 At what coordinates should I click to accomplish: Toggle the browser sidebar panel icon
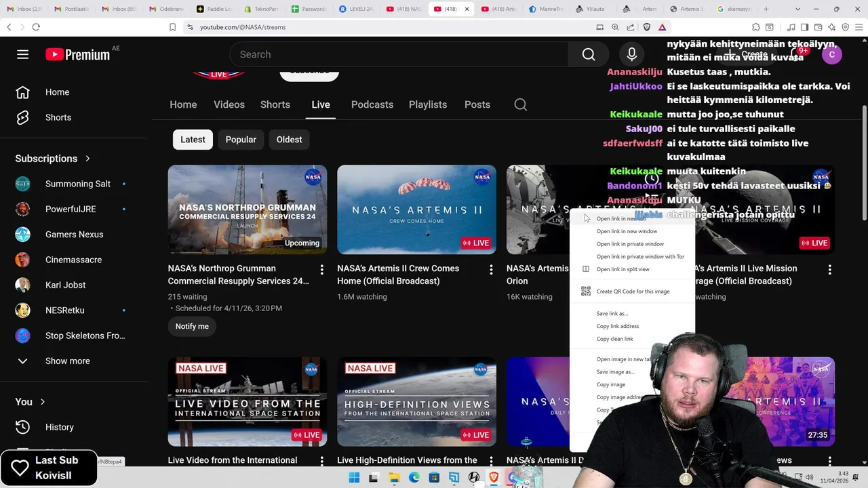[804, 27]
